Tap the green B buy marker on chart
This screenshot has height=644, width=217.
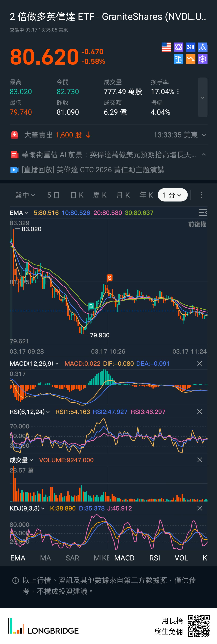(91, 306)
